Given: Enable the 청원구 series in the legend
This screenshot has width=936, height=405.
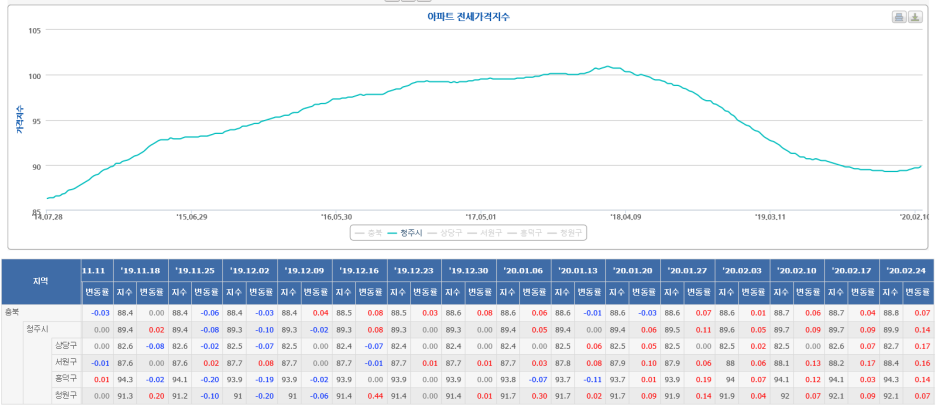Looking at the screenshot, I should click(565, 233).
